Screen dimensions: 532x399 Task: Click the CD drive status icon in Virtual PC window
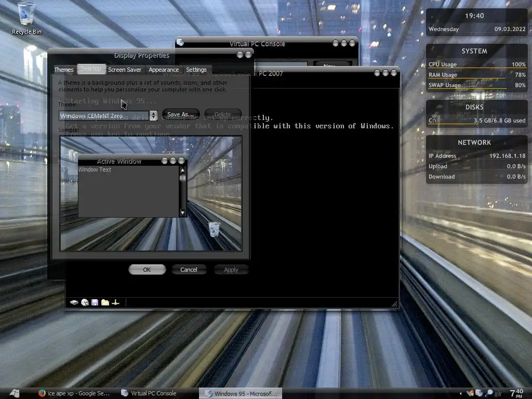coord(85,302)
